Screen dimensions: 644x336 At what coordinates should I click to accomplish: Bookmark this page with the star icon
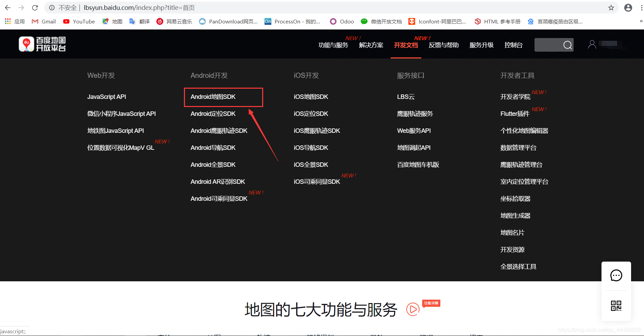tap(611, 7)
